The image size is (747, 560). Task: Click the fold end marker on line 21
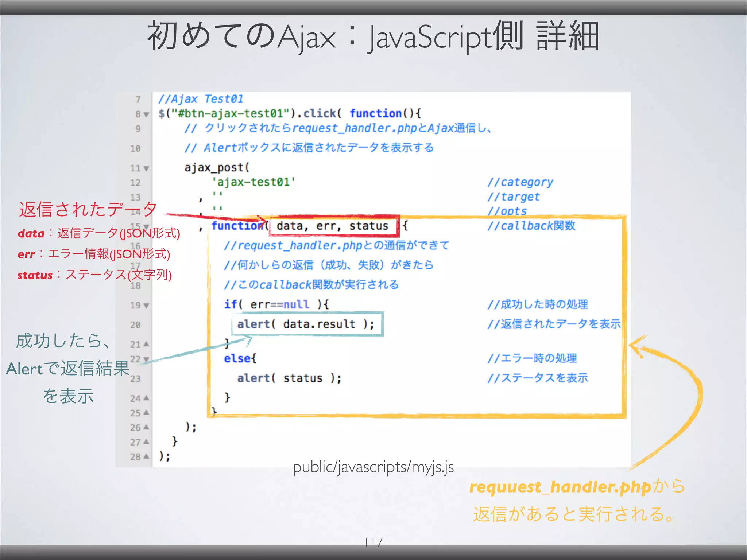(x=146, y=344)
